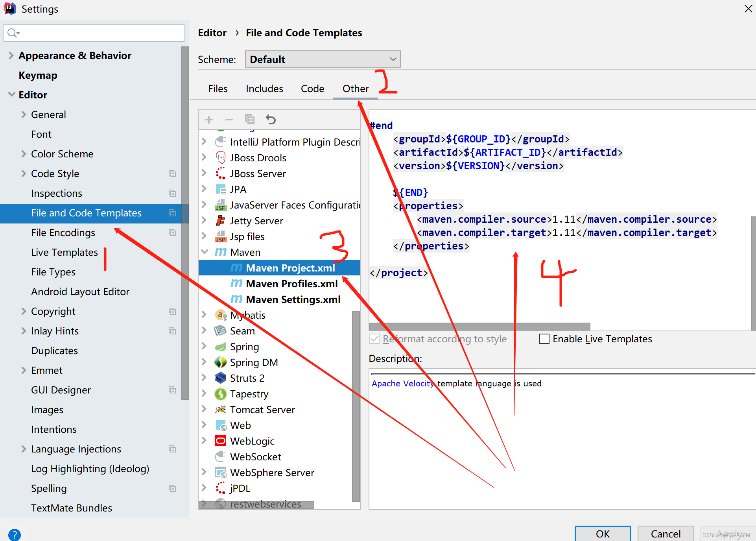Expand the Code Style settings node
Screen dimensions: 756x541
pos(24,174)
